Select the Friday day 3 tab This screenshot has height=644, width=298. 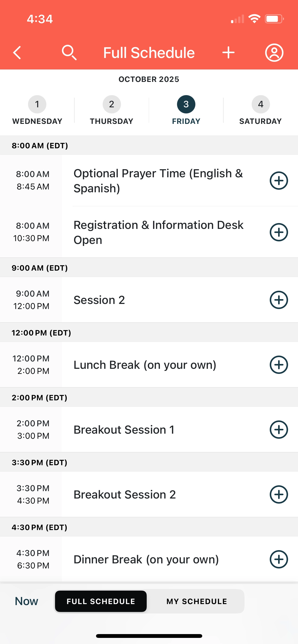click(x=186, y=110)
